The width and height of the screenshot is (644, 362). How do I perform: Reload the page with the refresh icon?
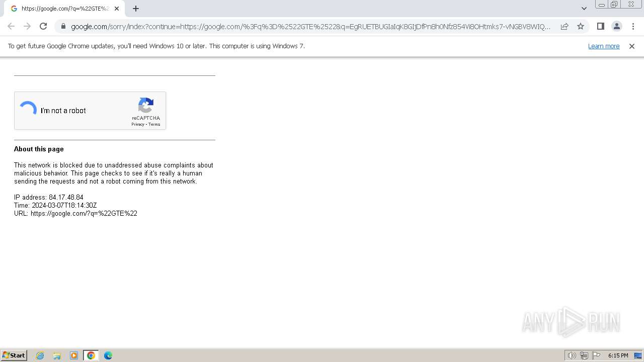[43, 26]
